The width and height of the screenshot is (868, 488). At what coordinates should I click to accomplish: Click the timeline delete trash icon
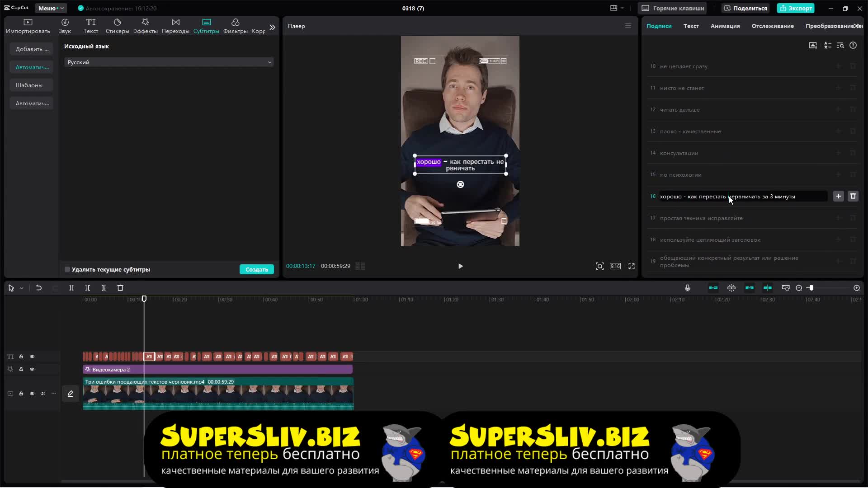[120, 288]
